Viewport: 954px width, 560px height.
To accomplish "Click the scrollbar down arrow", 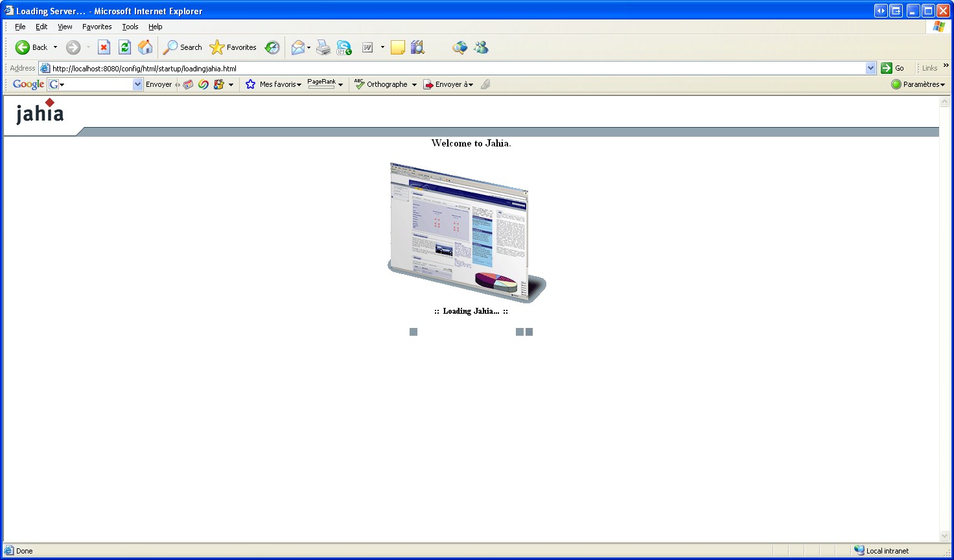I will pyautogui.click(x=945, y=536).
